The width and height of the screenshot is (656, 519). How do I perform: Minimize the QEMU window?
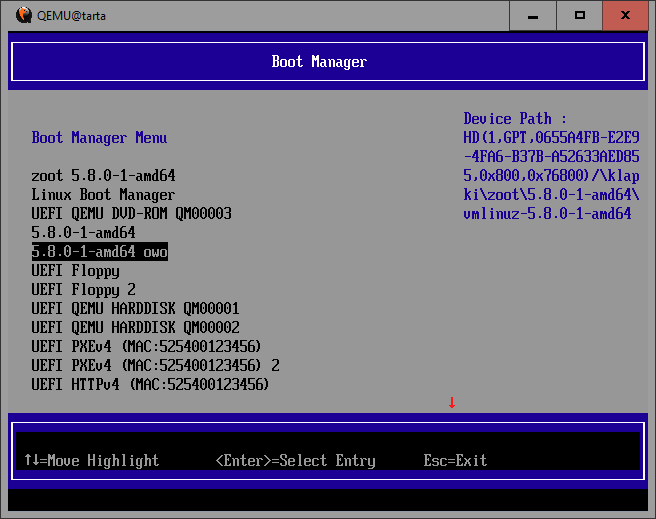pos(534,16)
